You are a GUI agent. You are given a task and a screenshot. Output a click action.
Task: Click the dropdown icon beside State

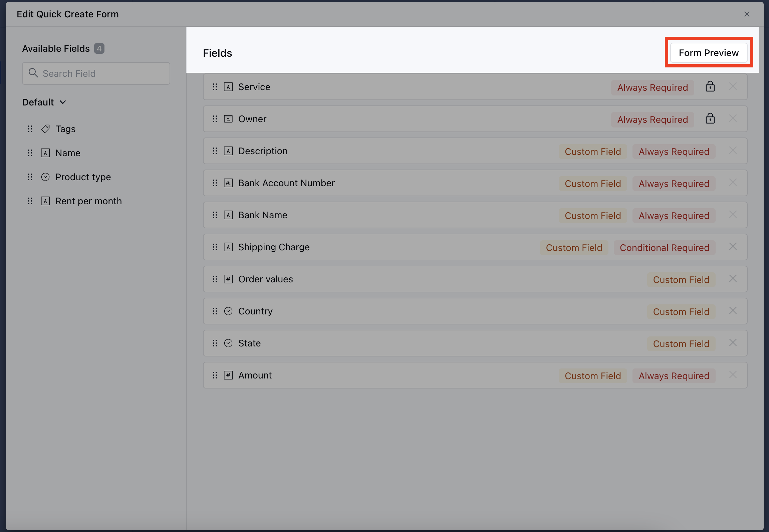pyautogui.click(x=228, y=343)
